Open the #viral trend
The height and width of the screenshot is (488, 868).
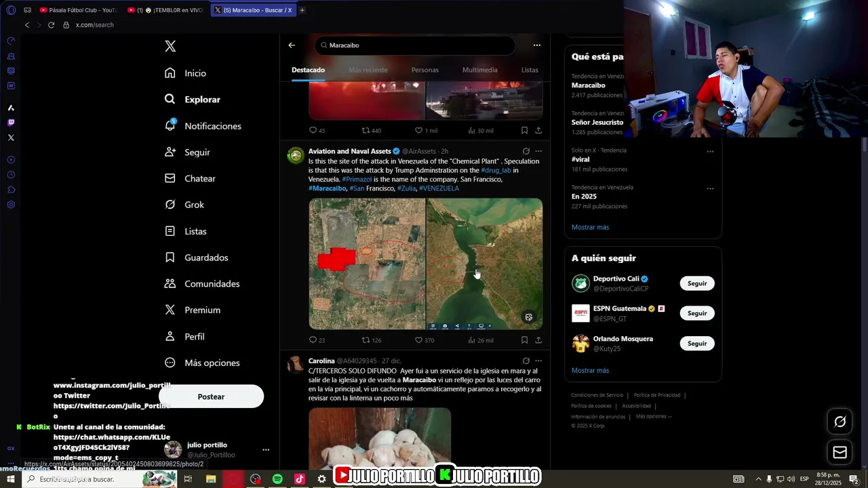pos(580,159)
